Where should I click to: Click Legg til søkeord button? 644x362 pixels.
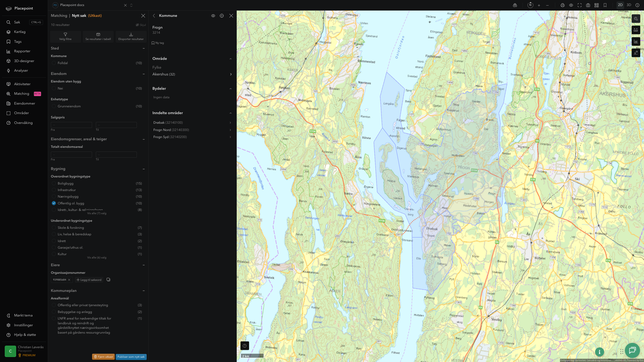[x=89, y=280]
